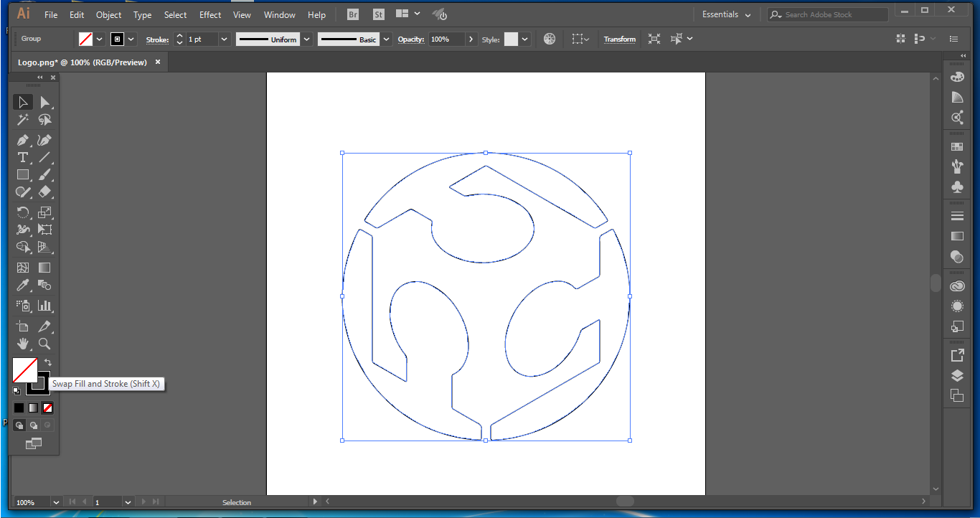The height and width of the screenshot is (518, 980).
Task: Open graphic Style dropdown
Action: pos(525,39)
